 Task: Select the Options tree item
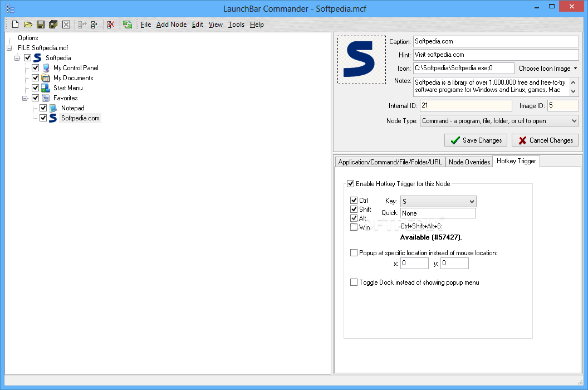(x=28, y=38)
